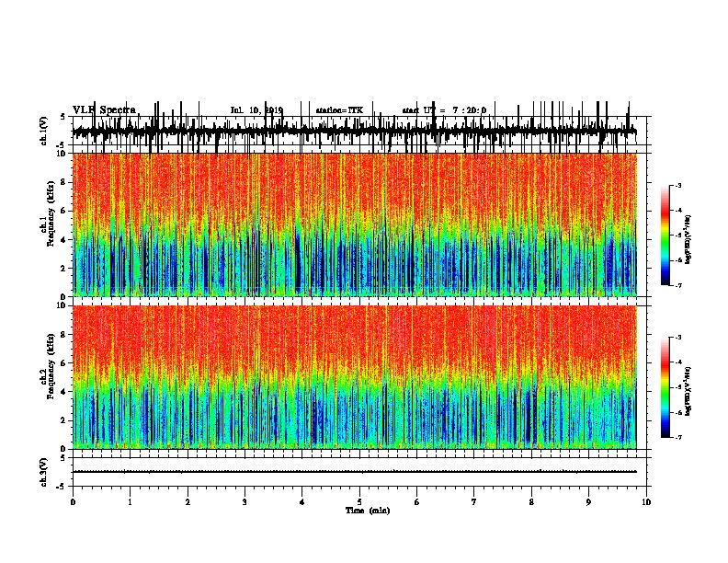Click the "-7" label on ch.2 color bar
The width and height of the screenshot is (728, 563).
(x=677, y=437)
